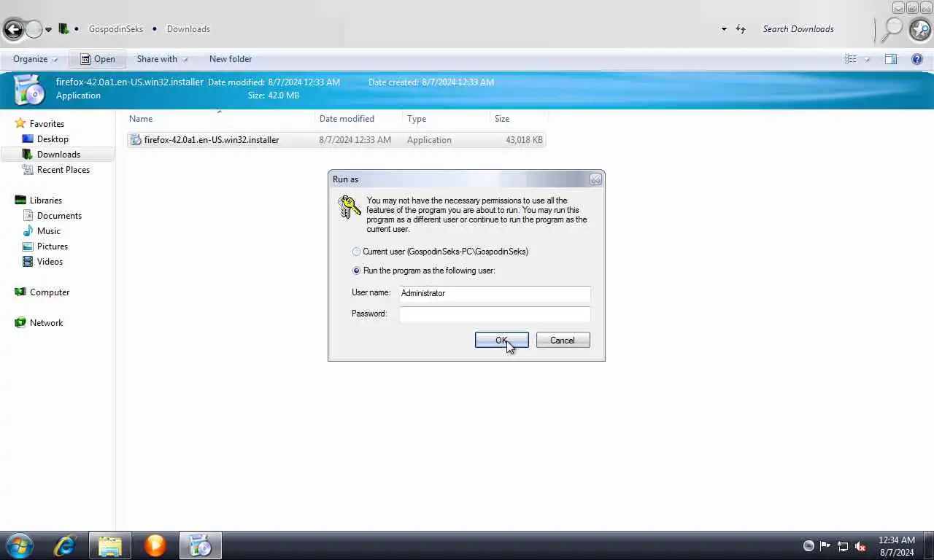Click the installer file icon in the list row
Image resolution: width=934 pixels, height=560 pixels.
point(136,140)
